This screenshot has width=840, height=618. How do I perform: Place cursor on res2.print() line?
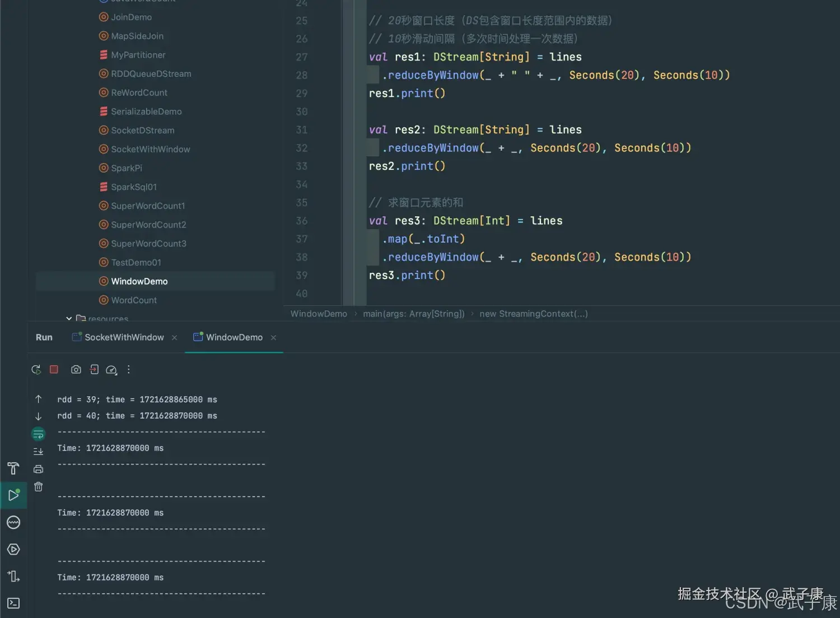pyautogui.click(x=407, y=166)
